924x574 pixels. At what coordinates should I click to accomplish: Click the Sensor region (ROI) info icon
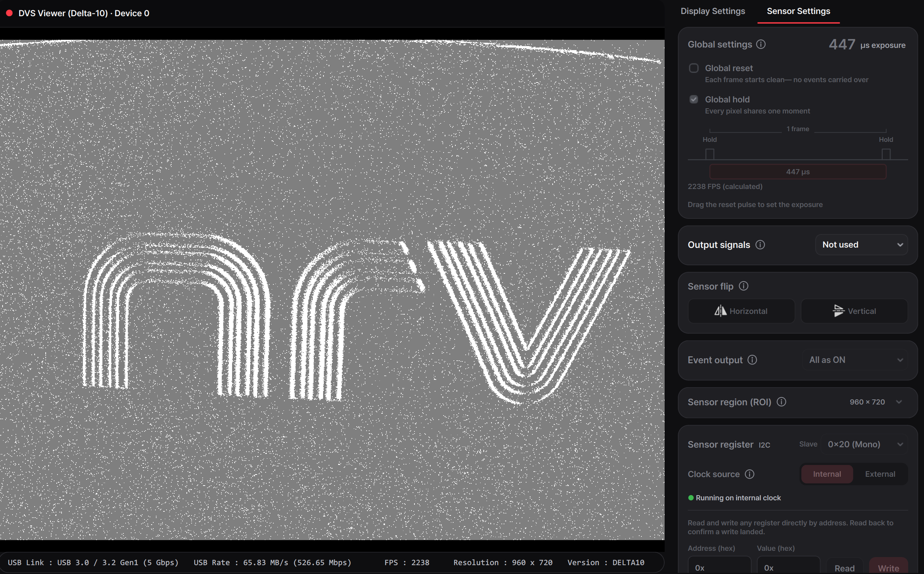click(781, 402)
